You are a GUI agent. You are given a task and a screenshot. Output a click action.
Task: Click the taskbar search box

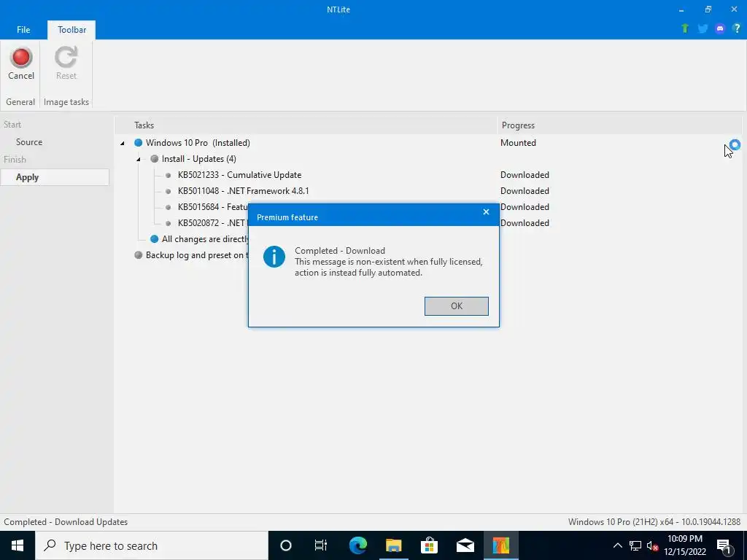[x=152, y=545]
